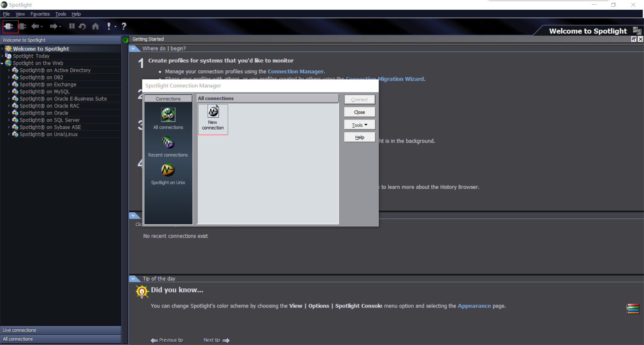Select Spotlight on Sybase ASE tree item
The height and width of the screenshot is (345, 644).
[x=50, y=127]
